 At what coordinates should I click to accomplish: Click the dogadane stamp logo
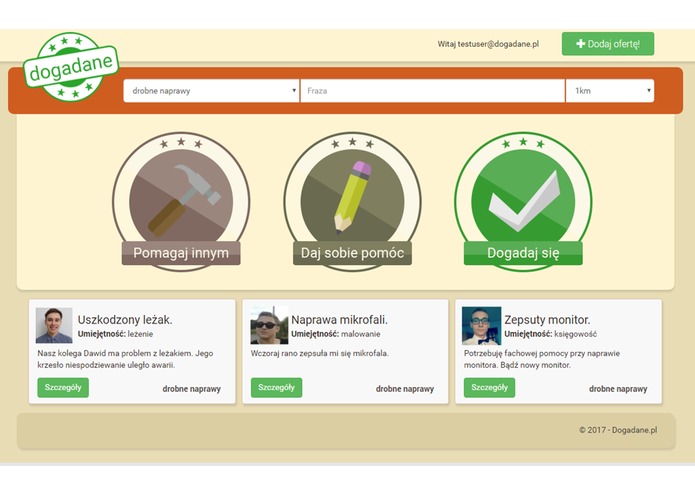71,66
